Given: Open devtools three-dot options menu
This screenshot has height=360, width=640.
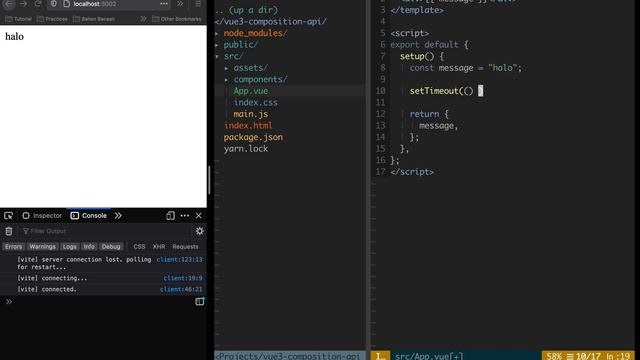Looking at the screenshot, I should click(184, 216).
